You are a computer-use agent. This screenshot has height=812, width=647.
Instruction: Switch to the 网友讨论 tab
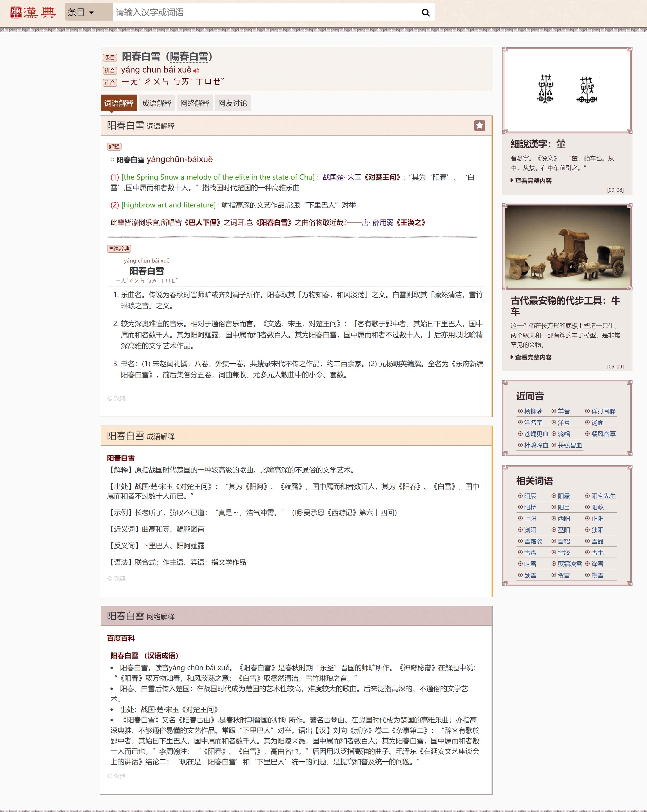point(232,103)
